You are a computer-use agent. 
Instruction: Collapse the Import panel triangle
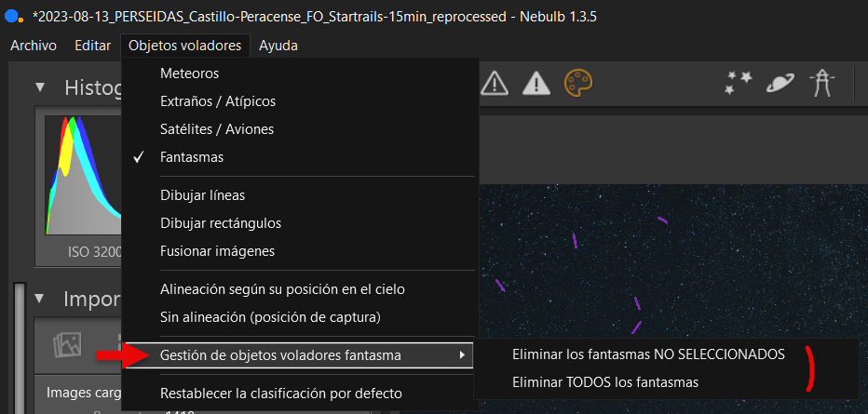[x=39, y=299]
